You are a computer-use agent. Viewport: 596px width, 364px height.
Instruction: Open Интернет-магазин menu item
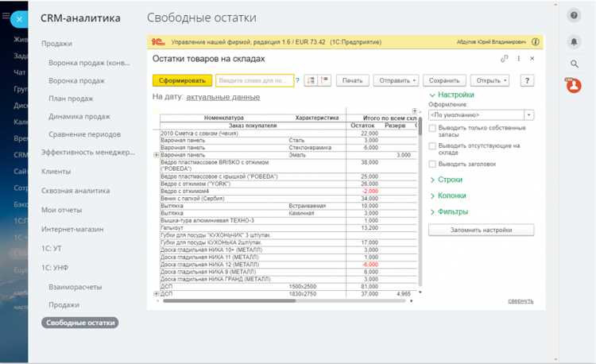[x=72, y=229]
